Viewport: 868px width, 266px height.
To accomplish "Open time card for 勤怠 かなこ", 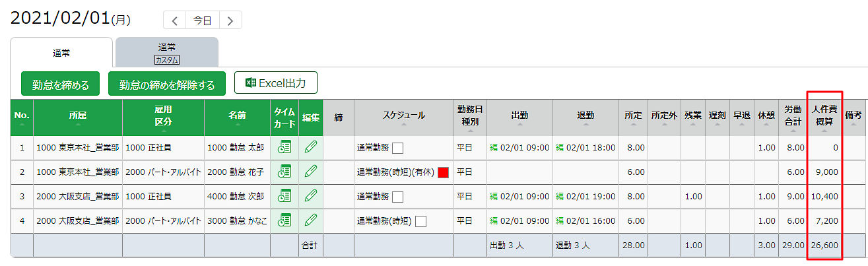I will [284, 220].
